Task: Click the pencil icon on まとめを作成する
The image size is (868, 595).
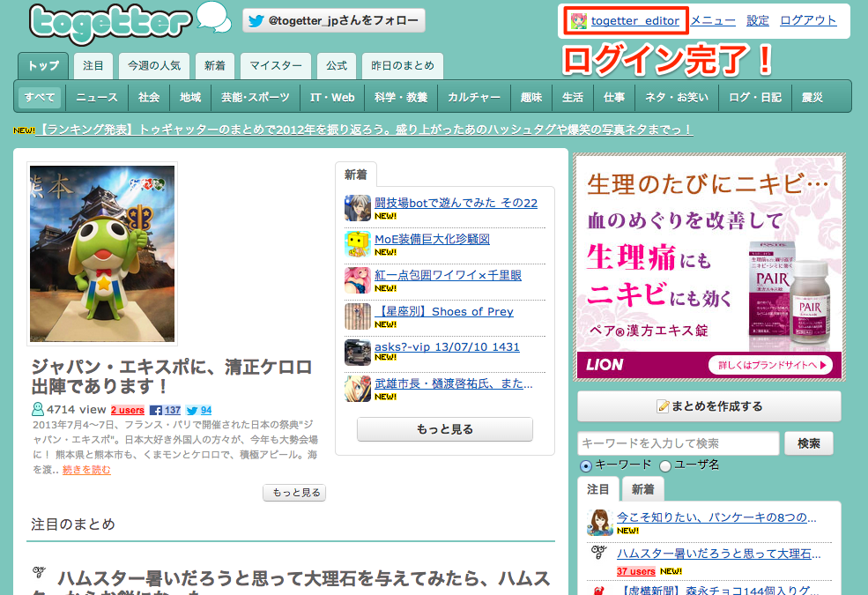Action: (x=663, y=406)
